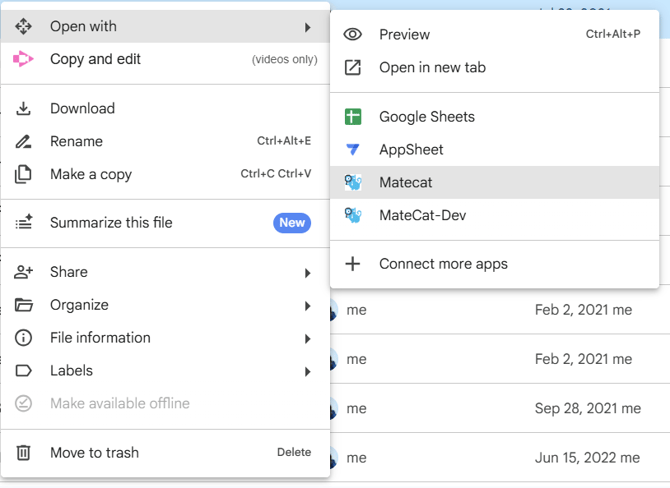Expand the File information submenu arrow
The width and height of the screenshot is (670, 488).
[308, 339]
